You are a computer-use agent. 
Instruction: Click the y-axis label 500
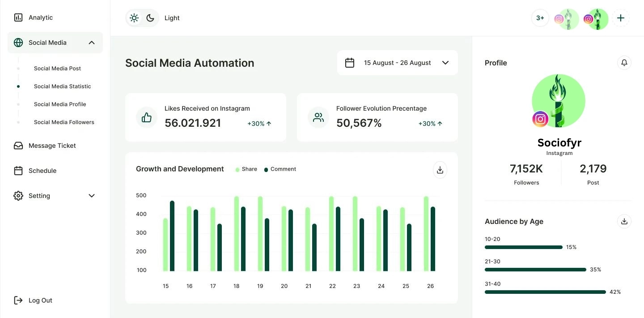[141, 195]
